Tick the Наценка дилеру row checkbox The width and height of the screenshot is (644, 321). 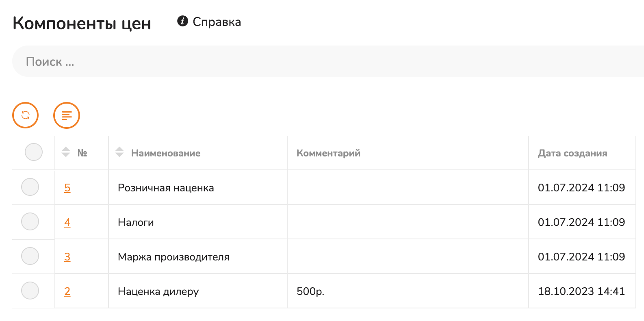click(x=30, y=291)
